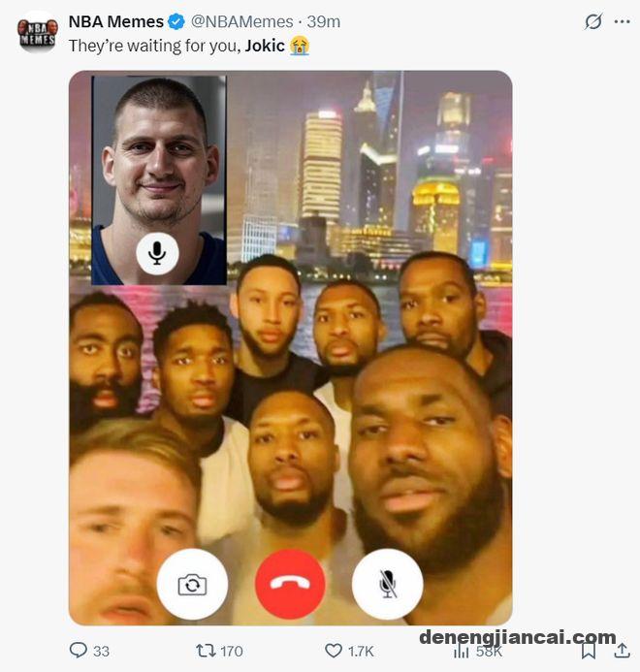Bookmark this tweet
This screenshot has width=640, height=672.
coord(589,651)
